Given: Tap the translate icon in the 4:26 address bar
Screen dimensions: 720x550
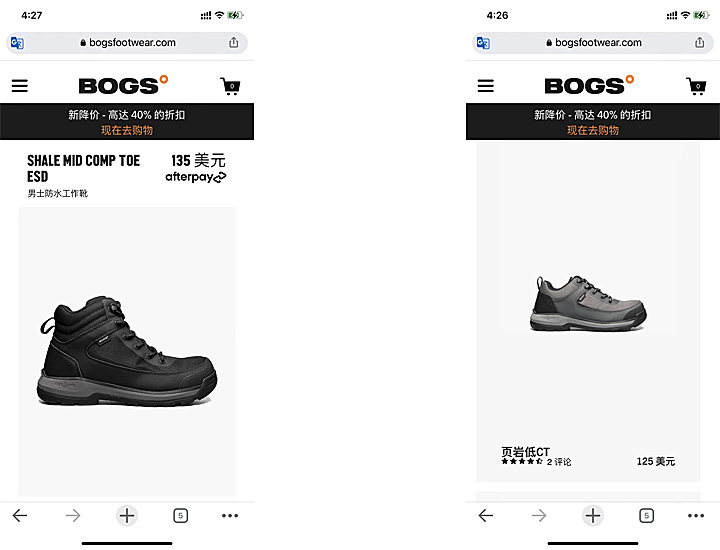Looking at the screenshot, I should (484, 43).
